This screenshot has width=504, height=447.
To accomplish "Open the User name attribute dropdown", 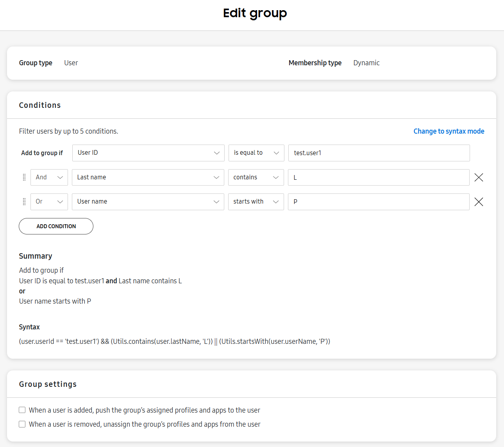I will [x=148, y=202].
